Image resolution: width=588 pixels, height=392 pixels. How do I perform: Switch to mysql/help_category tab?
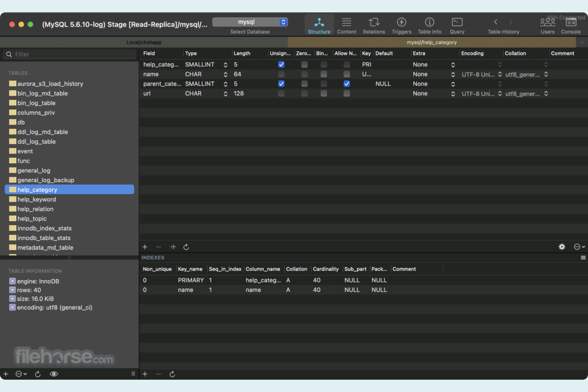pyautogui.click(x=431, y=42)
